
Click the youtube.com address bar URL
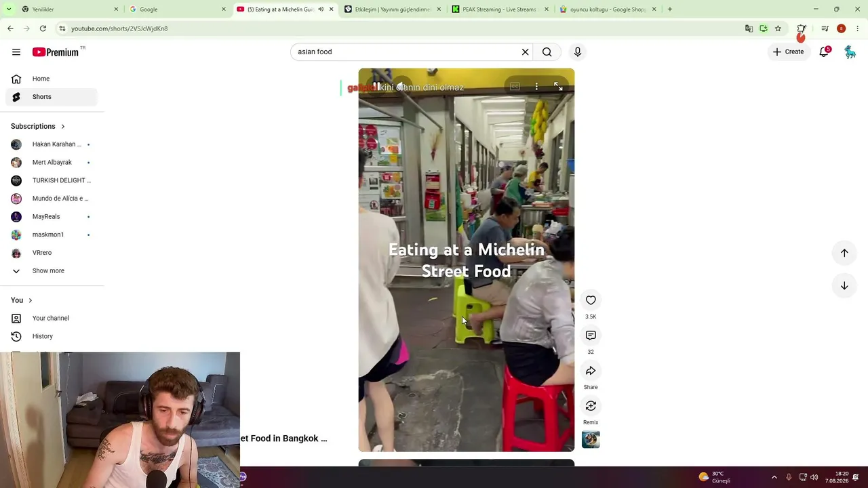pos(119,28)
